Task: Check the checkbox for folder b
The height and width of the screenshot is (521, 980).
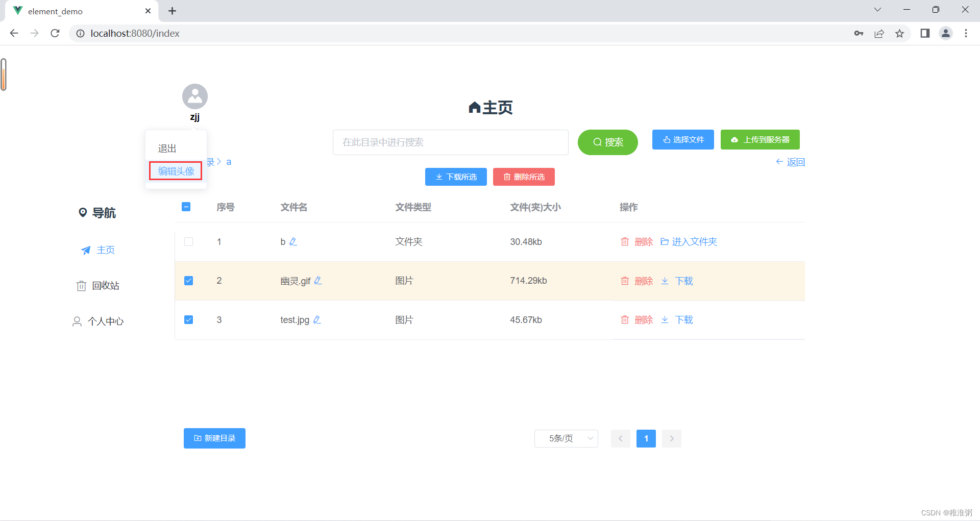Action: [x=188, y=241]
